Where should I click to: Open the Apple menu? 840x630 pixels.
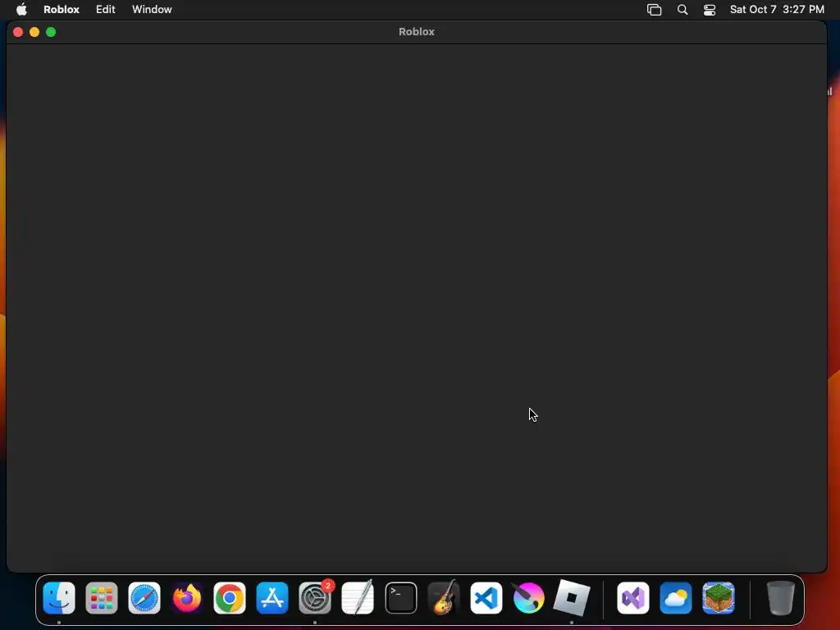pyautogui.click(x=21, y=10)
